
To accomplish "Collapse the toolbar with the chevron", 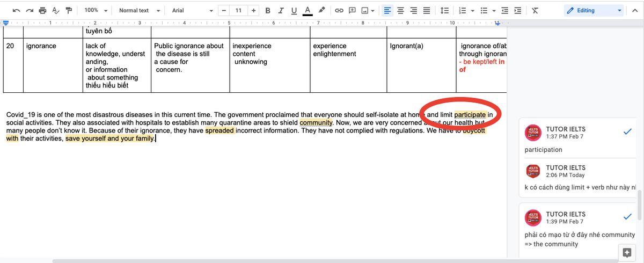I will pos(635,10).
